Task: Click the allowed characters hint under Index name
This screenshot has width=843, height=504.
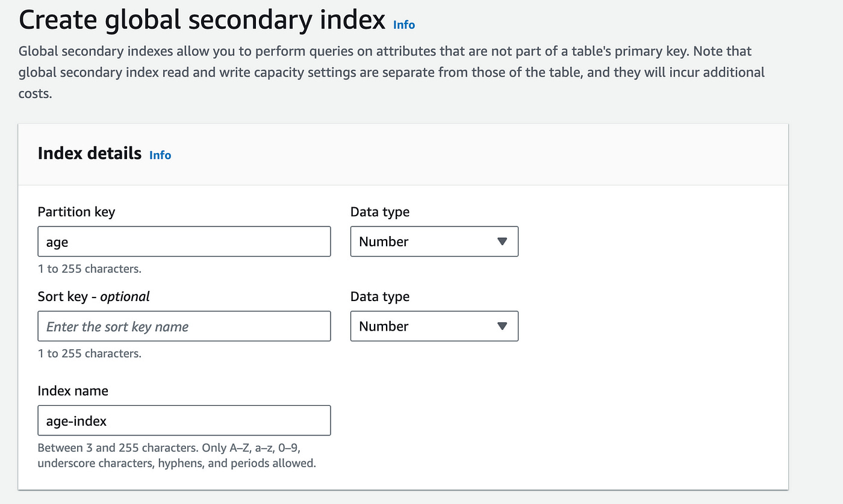Action: coord(176,456)
